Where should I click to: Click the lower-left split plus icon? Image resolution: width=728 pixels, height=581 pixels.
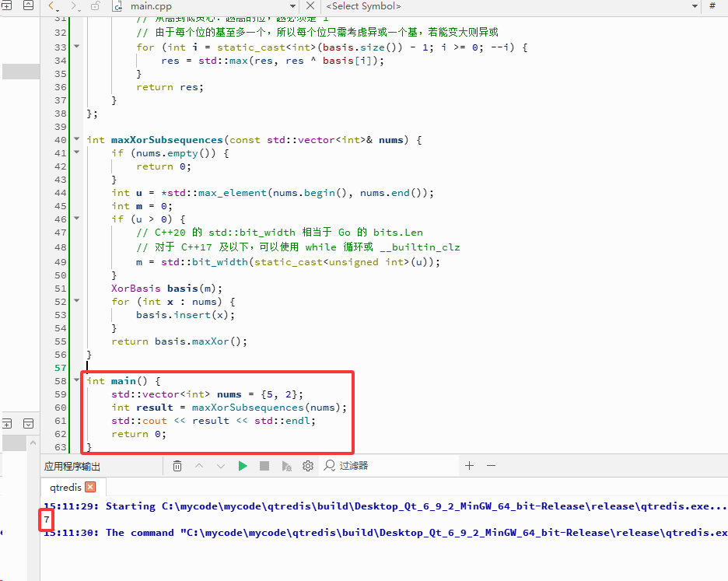tap(6, 424)
